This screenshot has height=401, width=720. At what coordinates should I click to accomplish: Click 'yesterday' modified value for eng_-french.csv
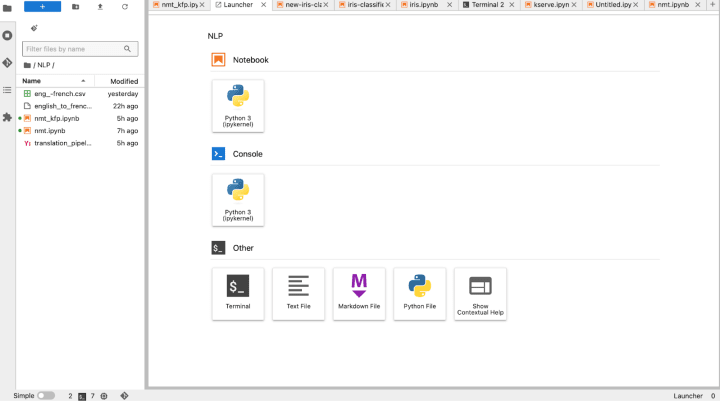click(x=123, y=94)
